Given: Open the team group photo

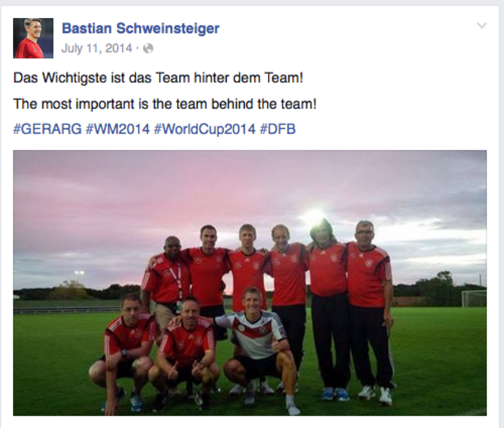Looking at the screenshot, I should point(250,283).
